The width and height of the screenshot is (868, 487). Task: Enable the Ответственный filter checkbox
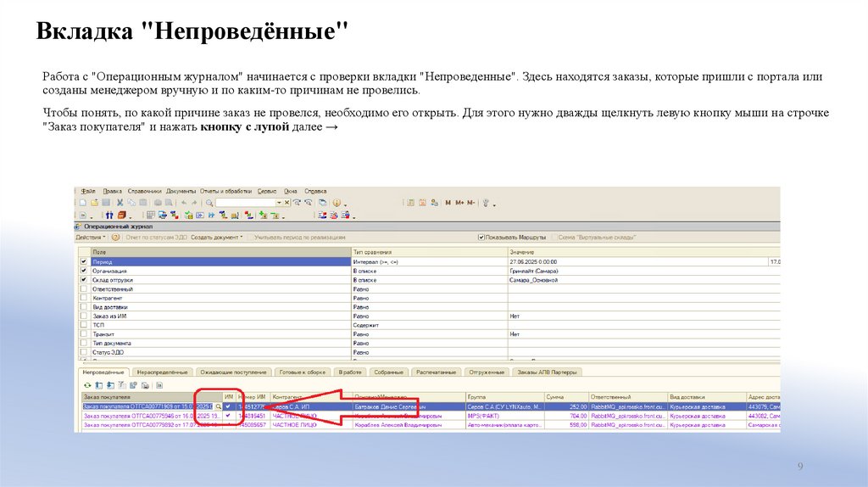click(84, 288)
